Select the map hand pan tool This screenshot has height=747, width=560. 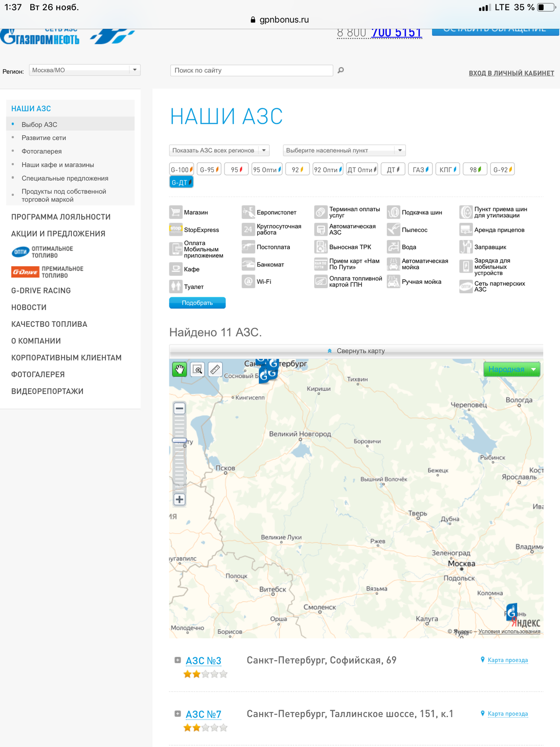pos(180,370)
